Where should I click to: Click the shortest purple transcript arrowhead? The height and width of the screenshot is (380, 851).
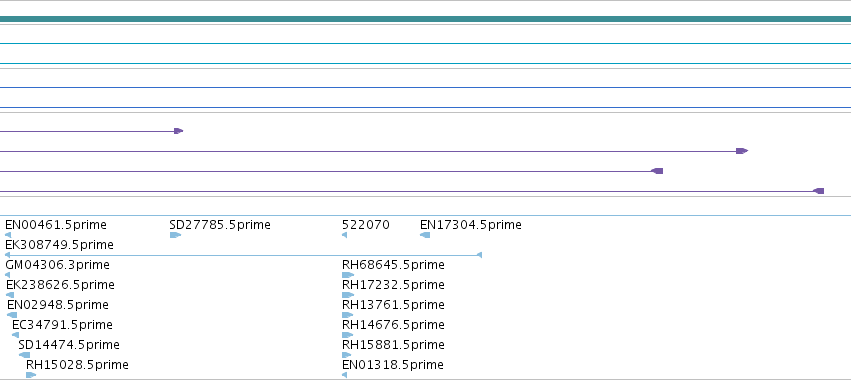[x=179, y=131]
